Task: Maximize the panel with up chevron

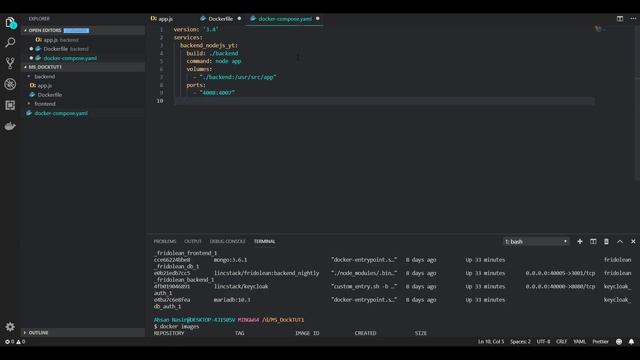Action: click(620, 242)
